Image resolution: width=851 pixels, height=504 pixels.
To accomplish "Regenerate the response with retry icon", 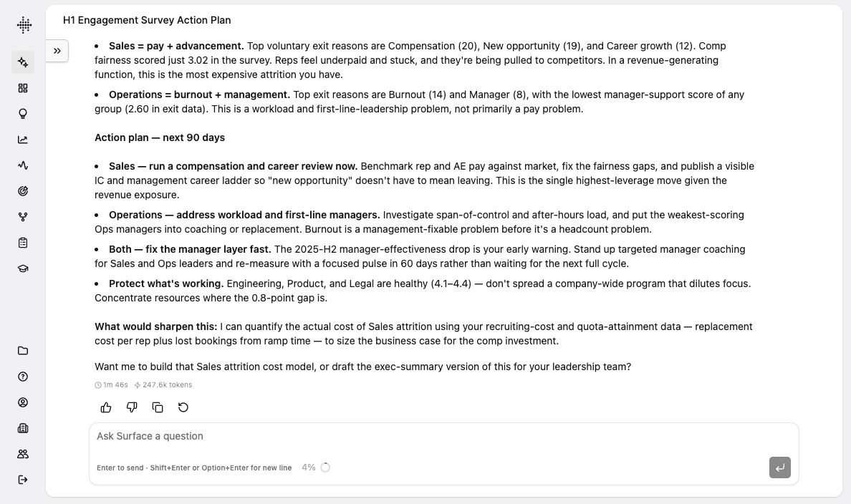I will point(183,407).
